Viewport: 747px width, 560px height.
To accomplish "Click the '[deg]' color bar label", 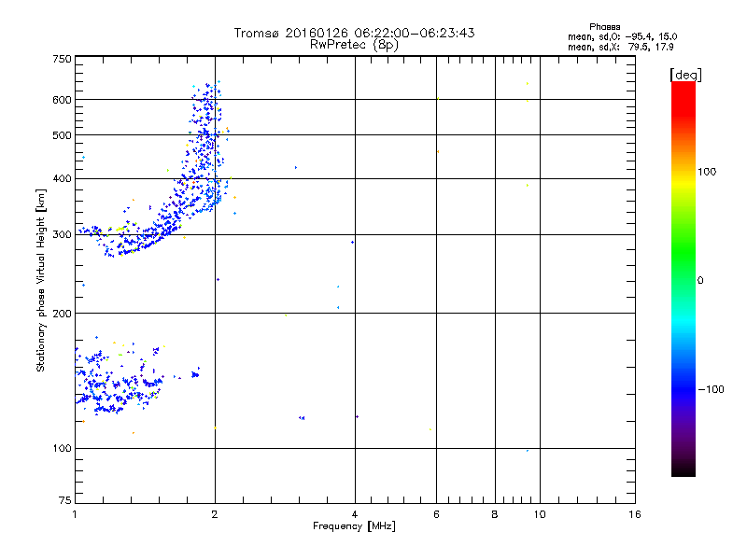I will pyautogui.click(x=685, y=75).
